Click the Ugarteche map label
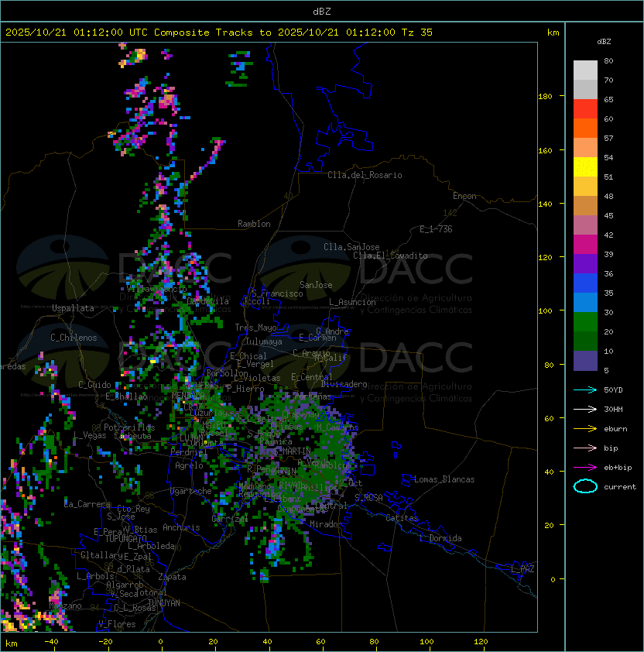 (x=191, y=491)
